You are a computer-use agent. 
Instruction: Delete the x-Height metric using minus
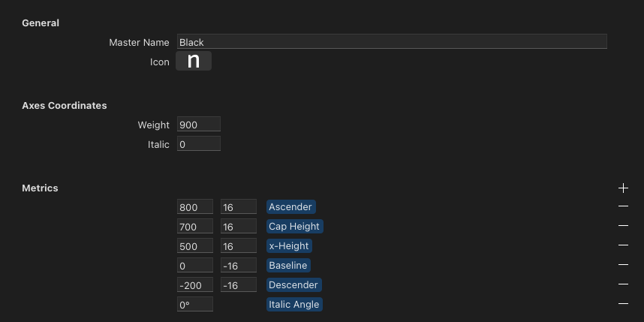(x=623, y=245)
